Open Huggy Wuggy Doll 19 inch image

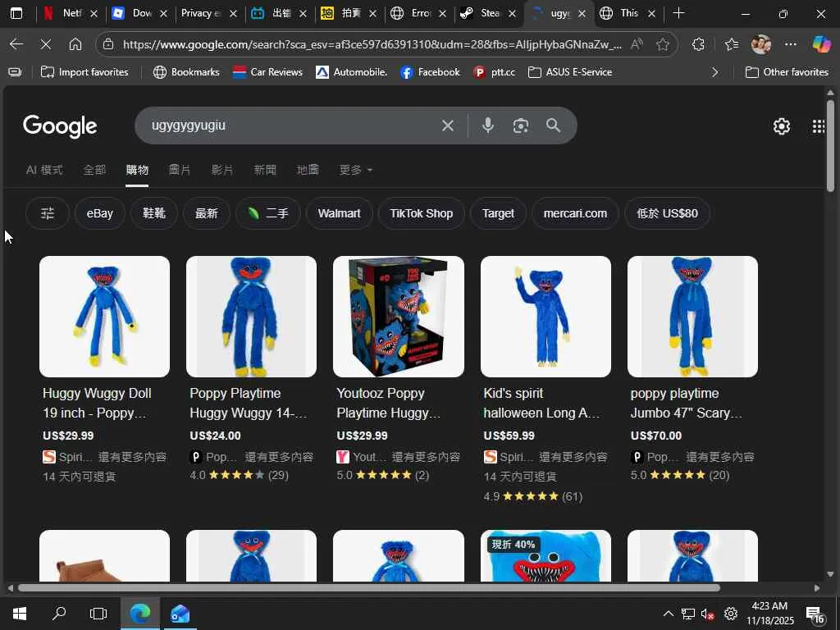(104, 317)
